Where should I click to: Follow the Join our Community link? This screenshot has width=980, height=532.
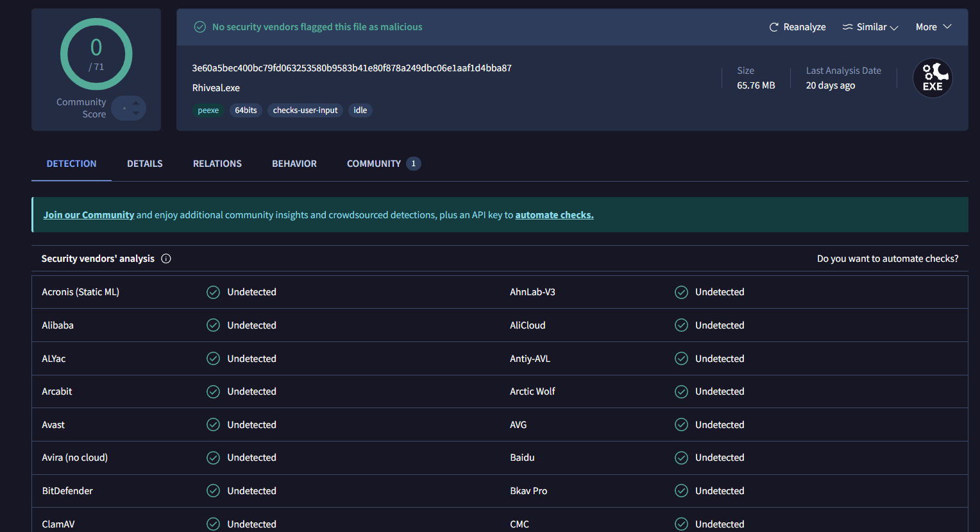point(89,215)
